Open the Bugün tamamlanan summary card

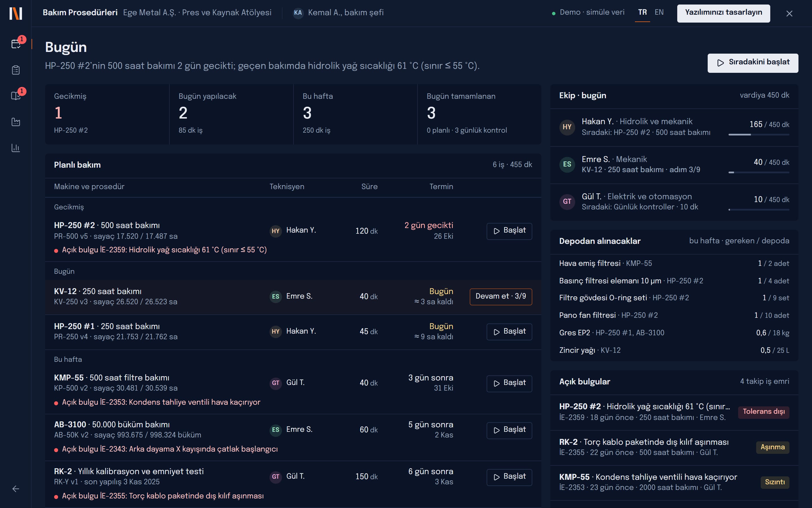(480, 114)
